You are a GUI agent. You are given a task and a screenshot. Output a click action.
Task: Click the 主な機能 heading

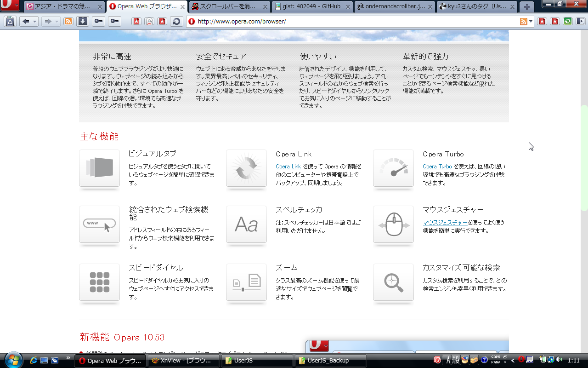[x=99, y=137]
